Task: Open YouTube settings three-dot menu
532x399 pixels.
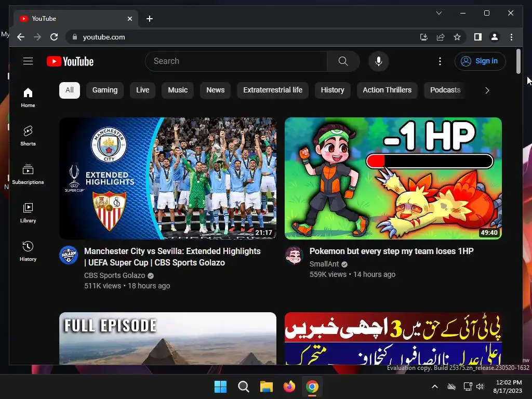Action: click(440, 61)
